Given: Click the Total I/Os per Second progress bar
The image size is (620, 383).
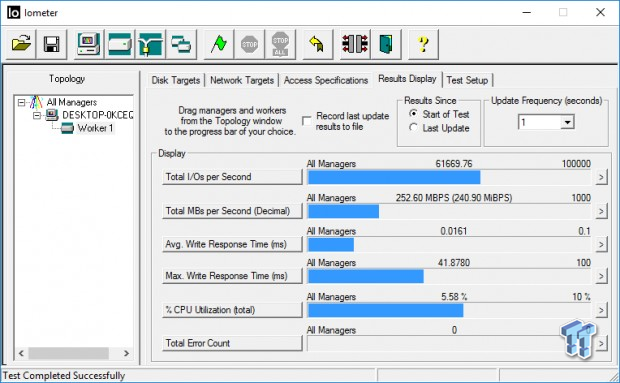Looking at the screenshot, I should (x=449, y=177).
